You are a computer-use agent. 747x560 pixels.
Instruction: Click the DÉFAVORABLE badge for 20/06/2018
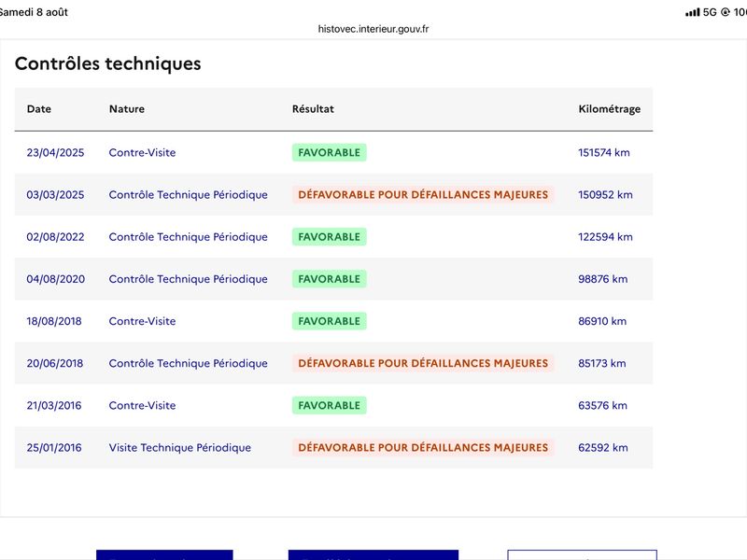423,363
